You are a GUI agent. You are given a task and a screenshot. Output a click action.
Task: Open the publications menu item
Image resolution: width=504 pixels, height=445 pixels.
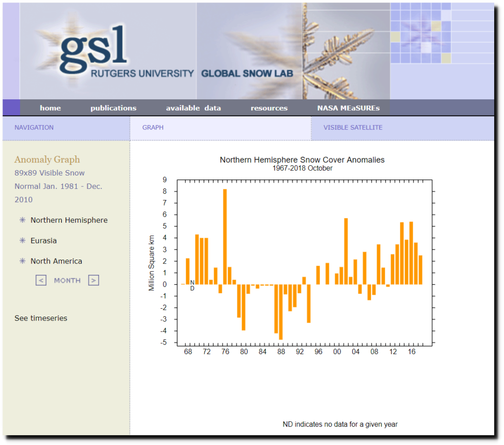pyautogui.click(x=113, y=108)
